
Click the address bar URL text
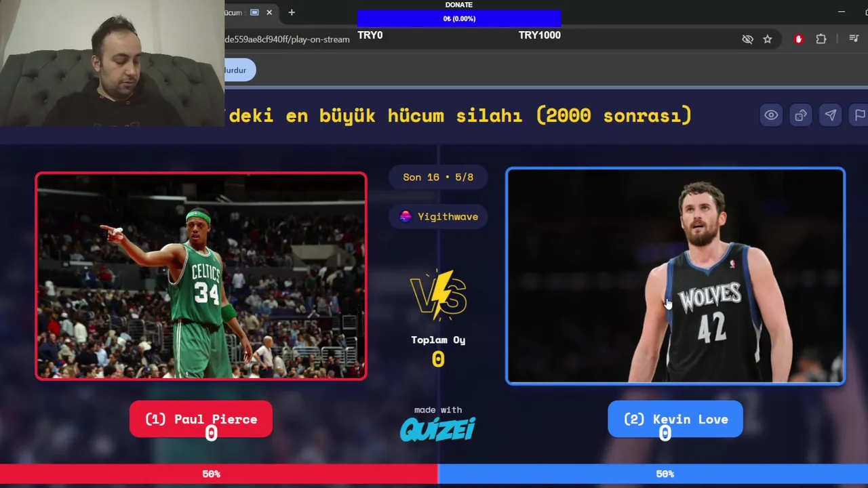point(288,39)
